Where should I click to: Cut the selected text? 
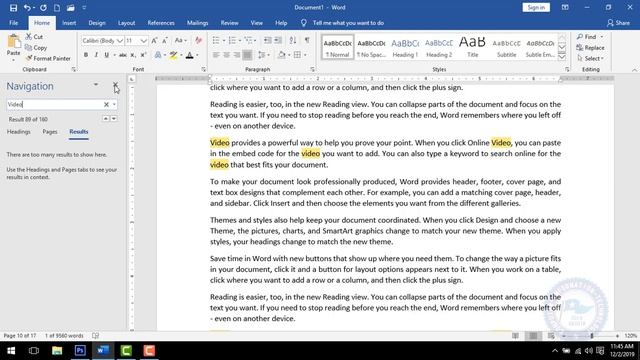[x=34, y=37]
